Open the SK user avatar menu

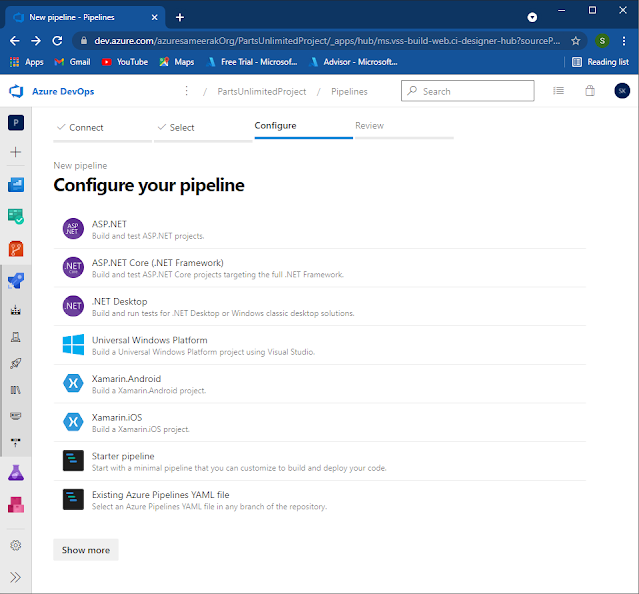pos(622,90)
